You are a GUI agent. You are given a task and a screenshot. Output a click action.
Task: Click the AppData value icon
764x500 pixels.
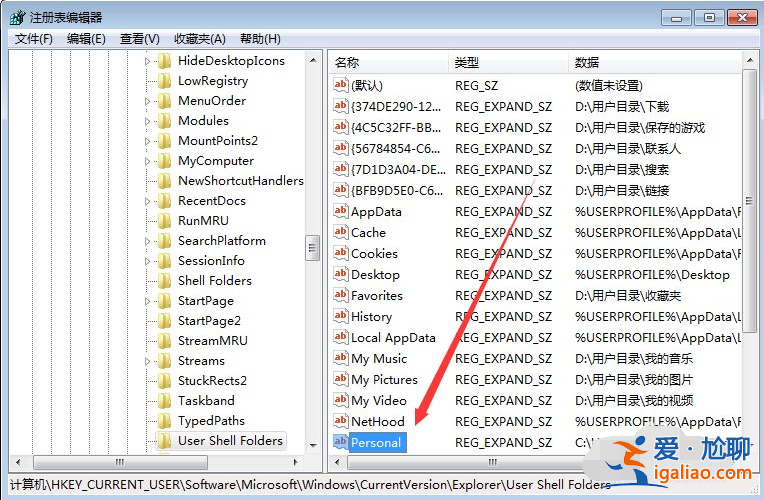(x=341, y=211)
